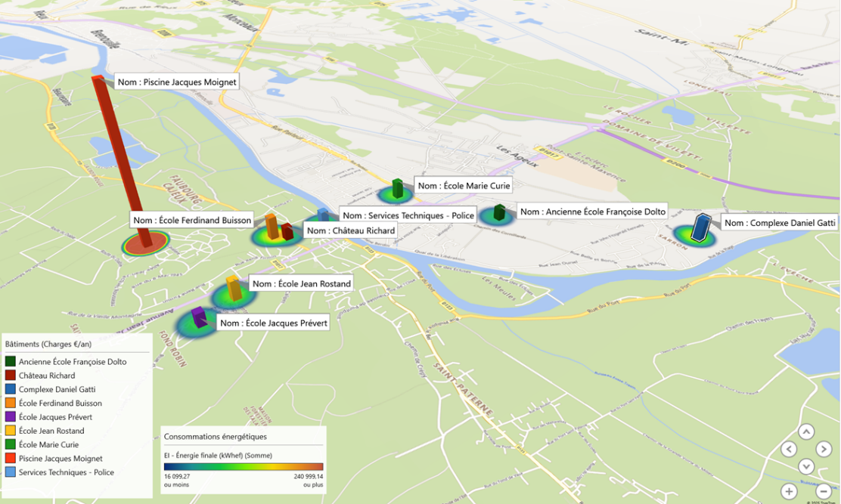Click the École Jean Rostand yellow legend swatch
Viewport: 841px width, 504px height.
11,431
